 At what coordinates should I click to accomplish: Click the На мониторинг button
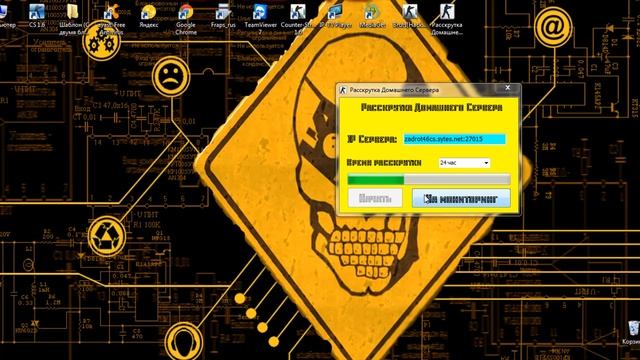(461, 198)
